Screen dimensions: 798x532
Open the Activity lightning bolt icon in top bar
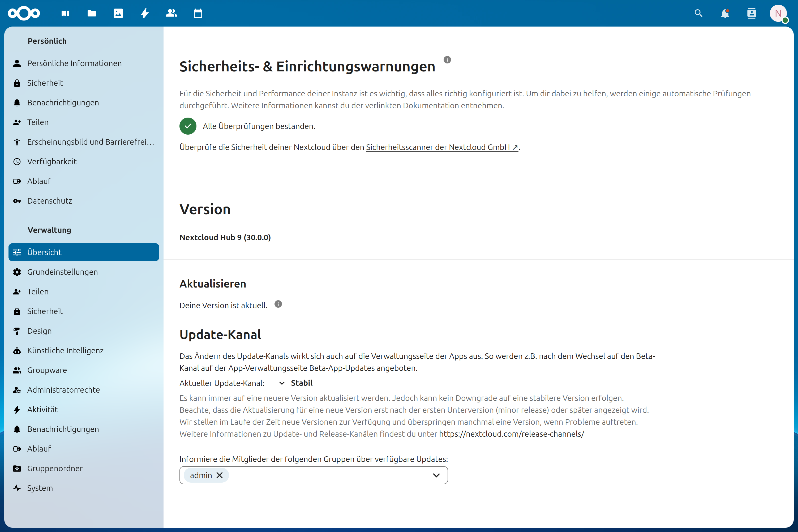tap(145, 13)
